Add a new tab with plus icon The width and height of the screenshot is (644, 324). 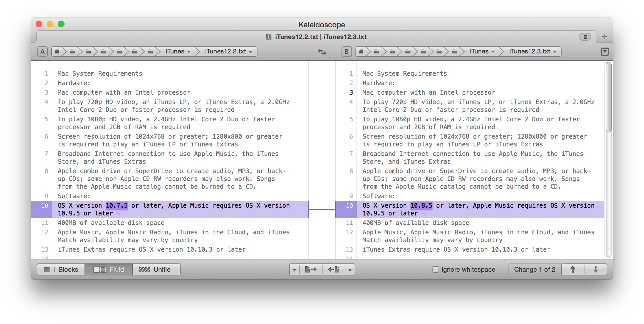[x=604, y=37]
